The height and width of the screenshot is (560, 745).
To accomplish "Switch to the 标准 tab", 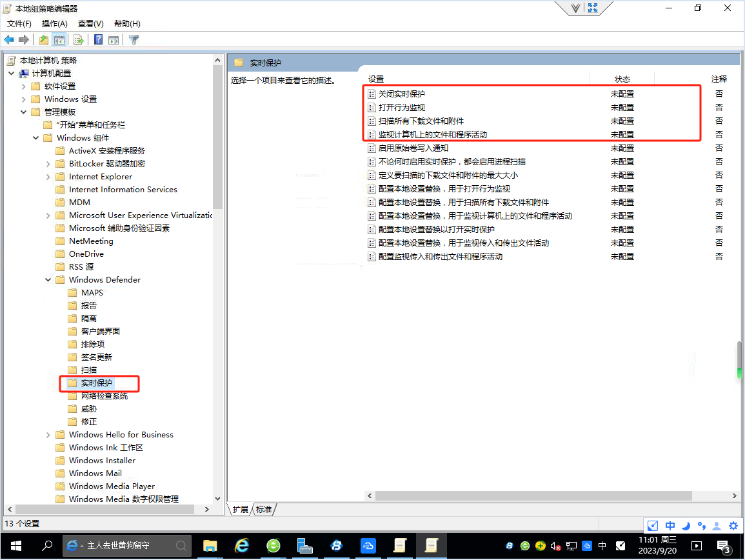I will [x=264, y=510].
